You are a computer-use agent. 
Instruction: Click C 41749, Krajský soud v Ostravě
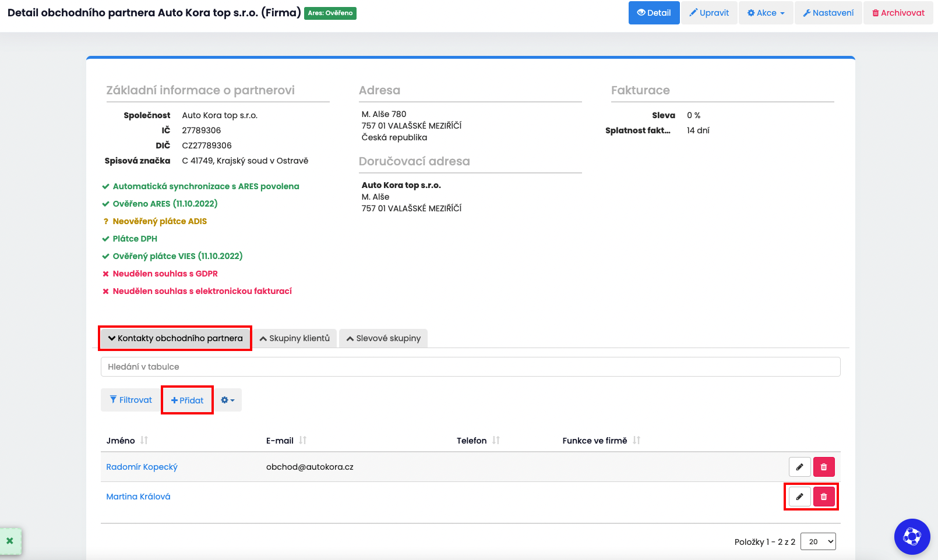245,161
